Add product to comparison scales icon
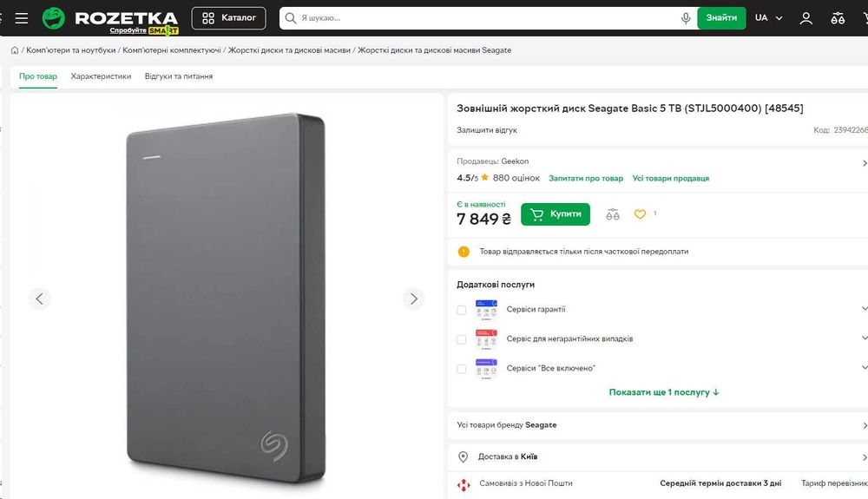868x499 pixels. (612, 214)
